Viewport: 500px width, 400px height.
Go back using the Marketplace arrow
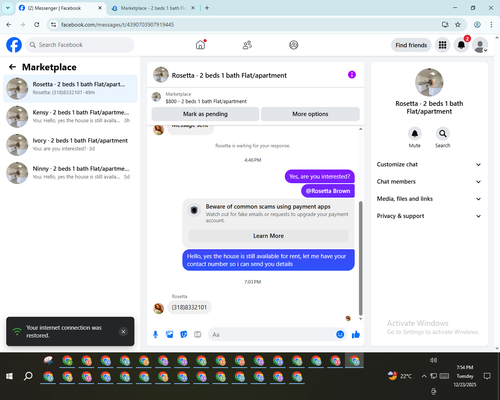pyautogui.click(x=12, y=67)
